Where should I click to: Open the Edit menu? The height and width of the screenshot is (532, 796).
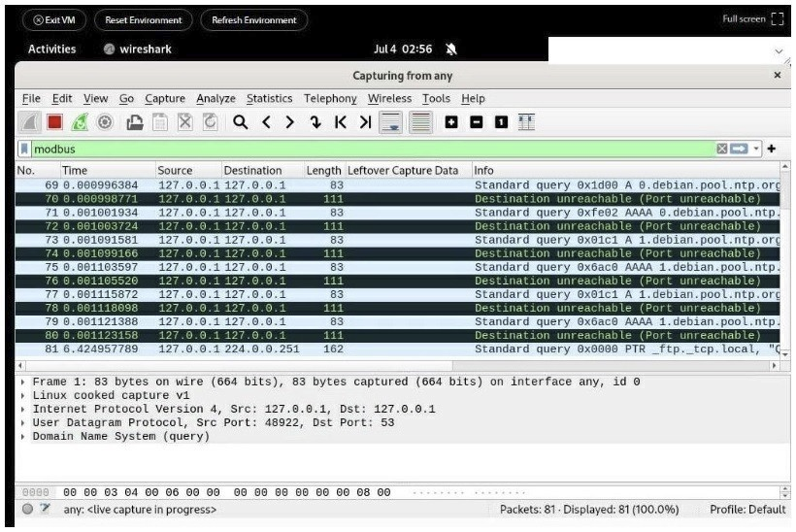(62, 98)
